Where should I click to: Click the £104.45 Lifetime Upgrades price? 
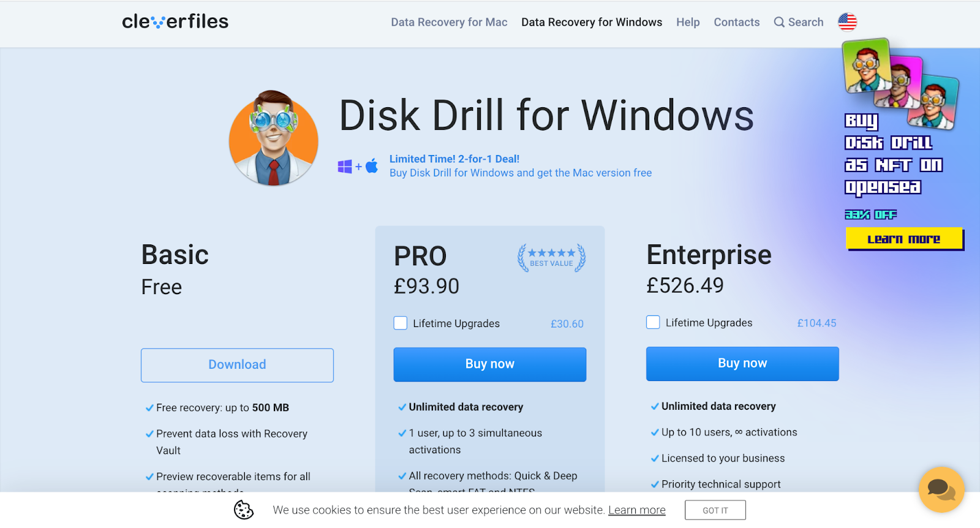click(x=816, y=323)
